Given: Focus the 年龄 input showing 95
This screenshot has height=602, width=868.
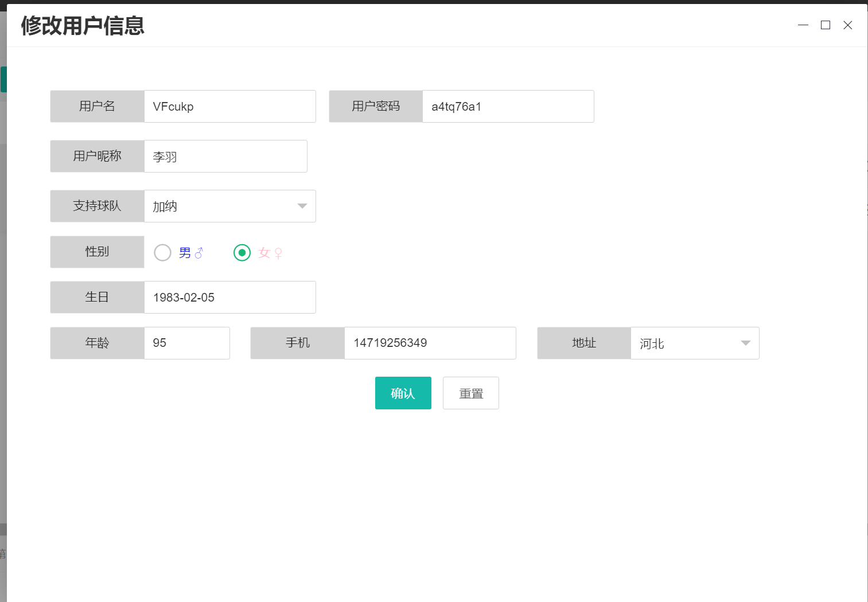Looking at the screenshot, I should click(x=187, y=343).
